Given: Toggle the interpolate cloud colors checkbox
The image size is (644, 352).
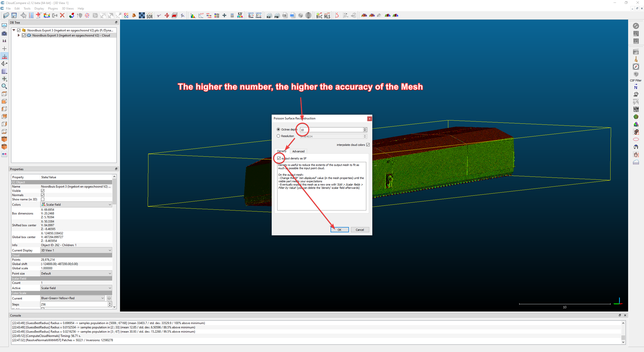Looking at the screenshot, I should pyautogui.click(x=368, y=145).
